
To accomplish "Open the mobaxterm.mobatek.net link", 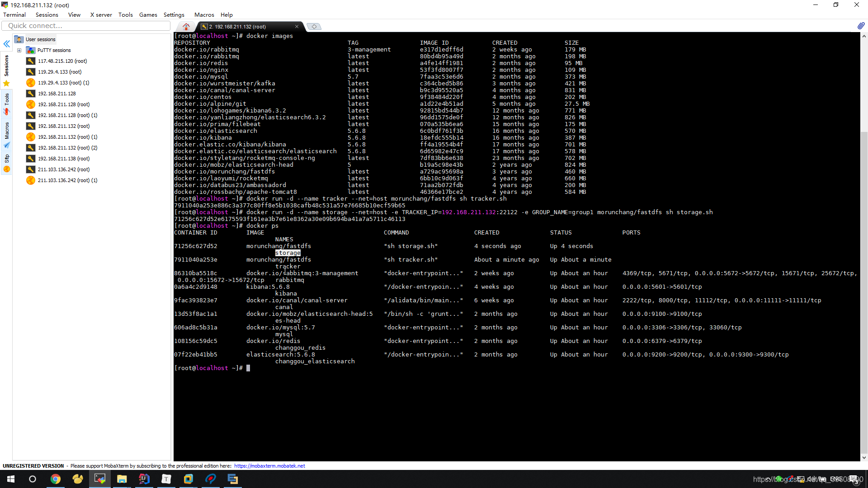I will [x=269, y=466].
